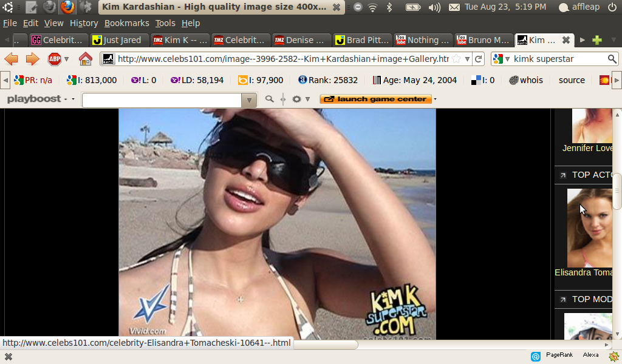
Task: Click the Alexa 'Rank: 25832' item
Action: pyautogui.click(x=327, y=81)
